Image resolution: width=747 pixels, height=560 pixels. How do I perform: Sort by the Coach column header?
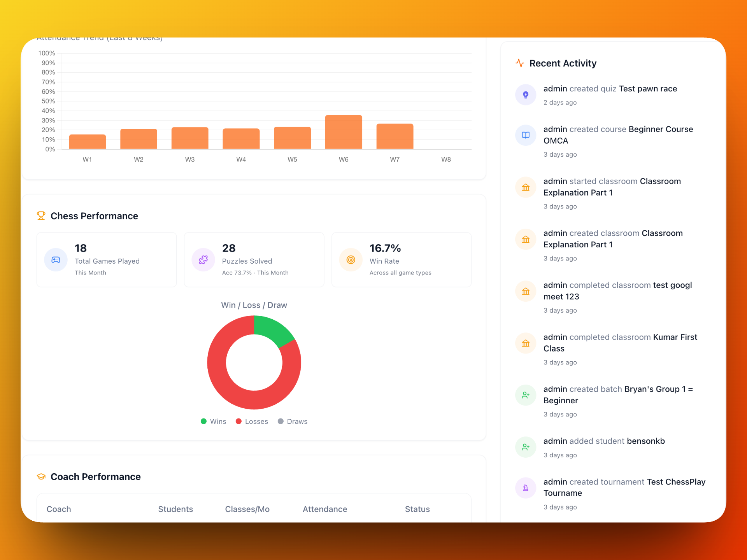click(59, 509)
